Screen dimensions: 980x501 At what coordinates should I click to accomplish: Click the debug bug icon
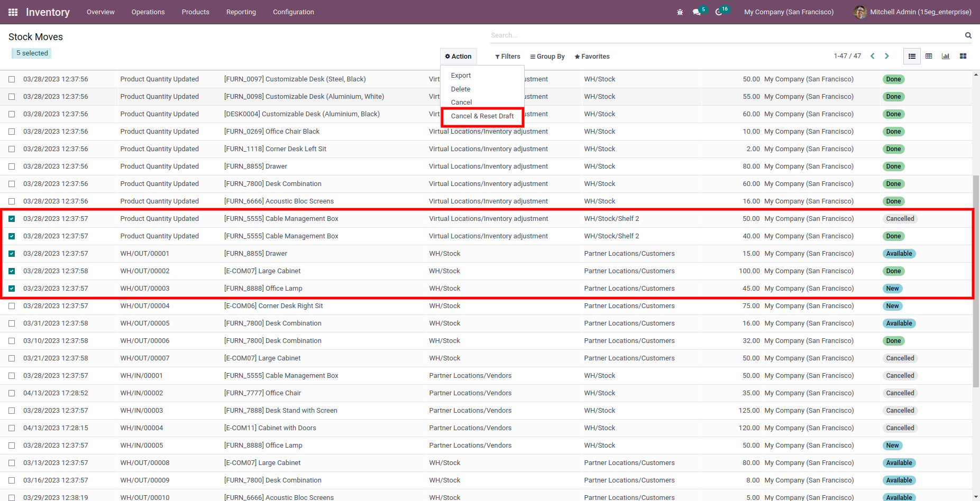(x=680, y=12)
